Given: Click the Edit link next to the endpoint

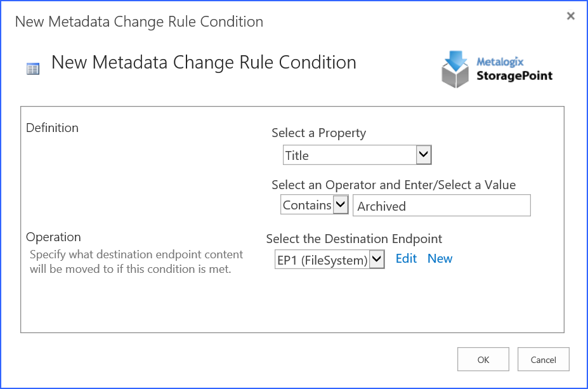Looking at the screenshot, I should coord(406,258).
